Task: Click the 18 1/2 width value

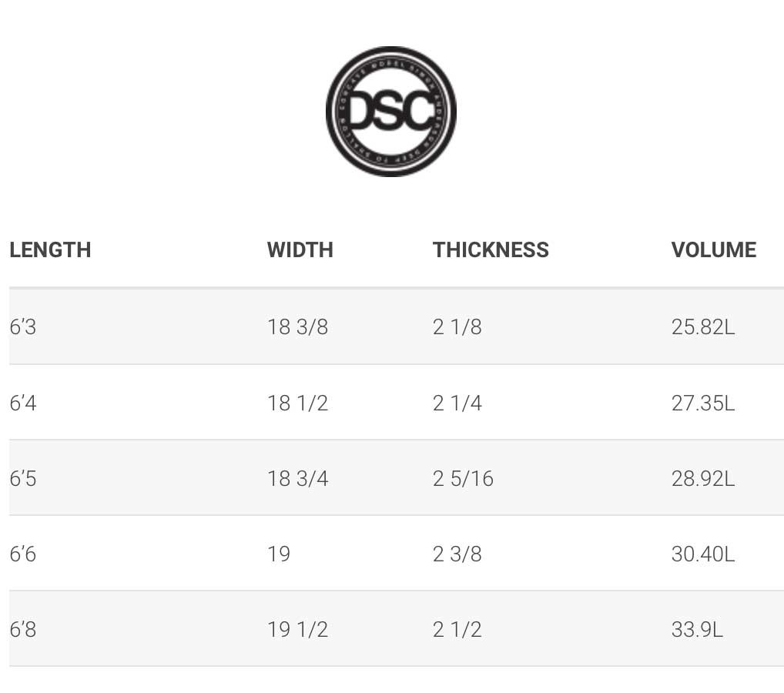Action: tap(297, 403)
